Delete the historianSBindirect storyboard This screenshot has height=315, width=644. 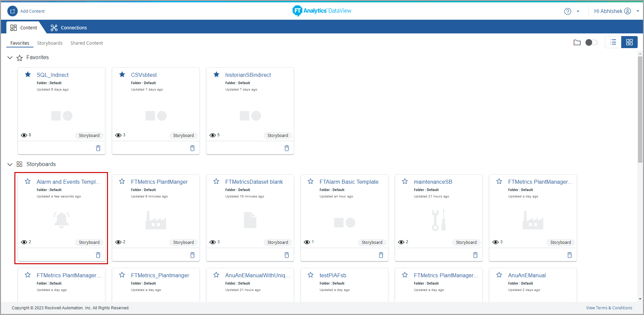(x=287, y=148)
